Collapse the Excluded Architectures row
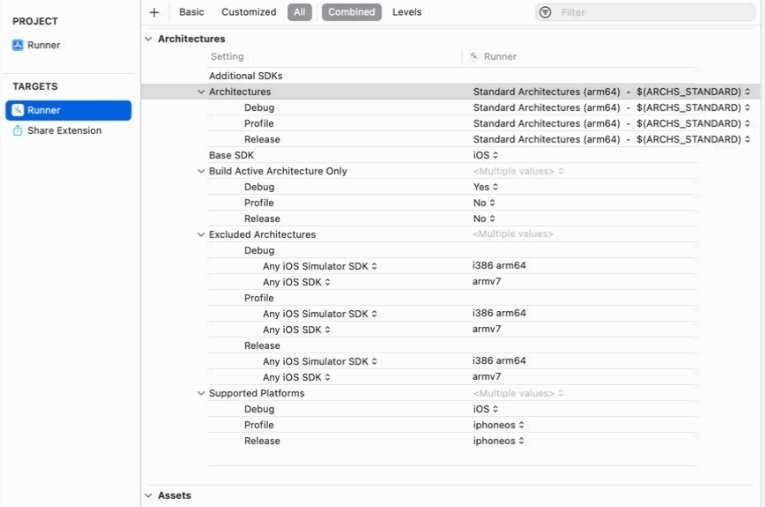The height and width of the screenshot is (507, 765). tap(201, 235)
